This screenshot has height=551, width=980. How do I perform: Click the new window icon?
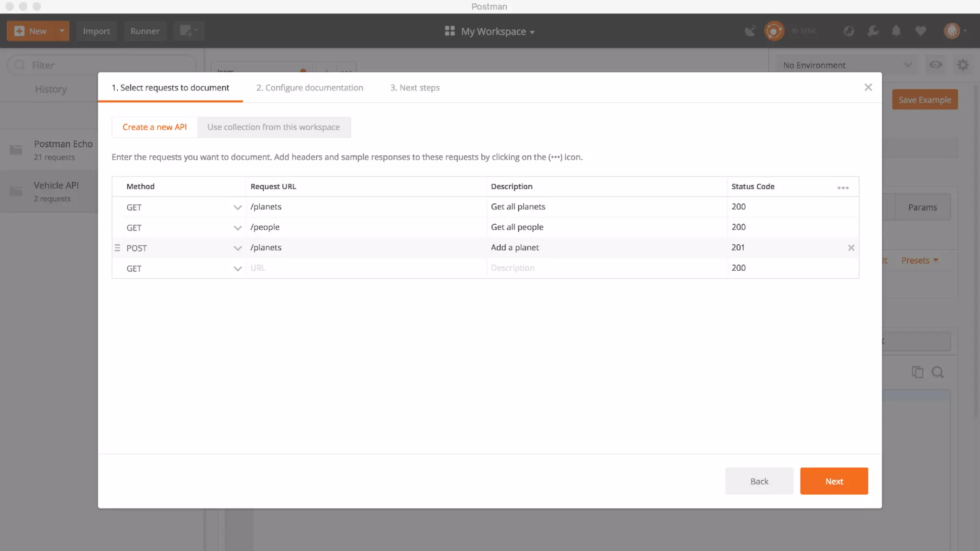[x=189, y=31]
